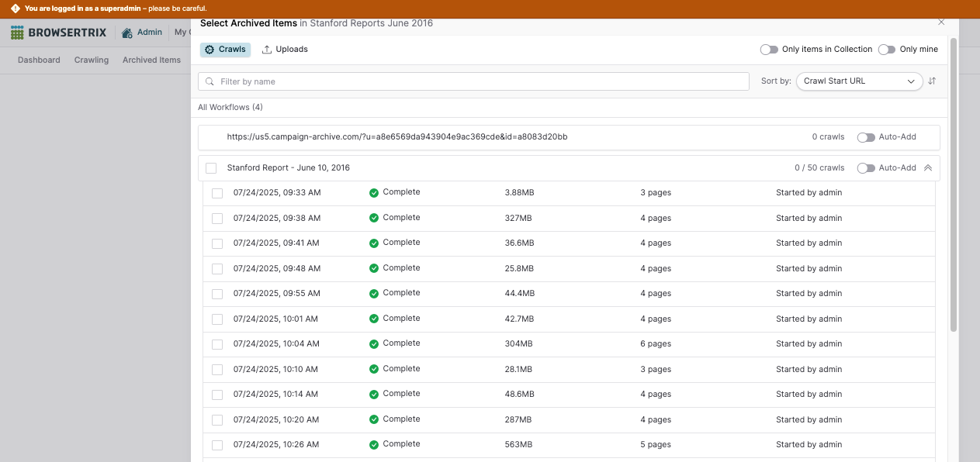
Task: Click the Crawls gear icon
Action: [x=210, y=50]
